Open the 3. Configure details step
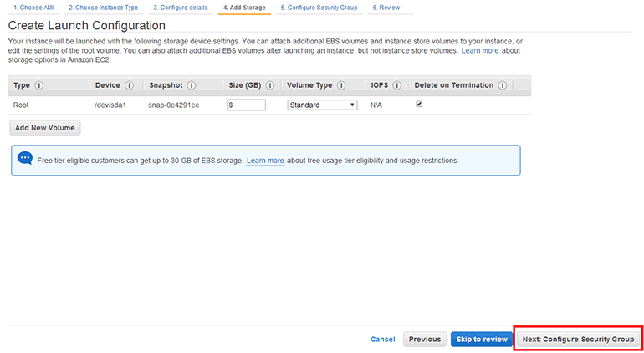The width and height of the screenshot is (644, 353). [x=179, y=8]
